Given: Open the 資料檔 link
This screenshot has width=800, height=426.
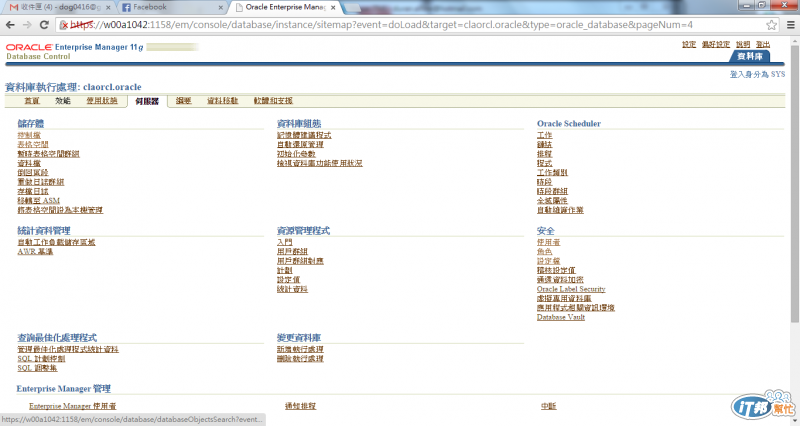Looking at the screenshot, I should [29, 163].
